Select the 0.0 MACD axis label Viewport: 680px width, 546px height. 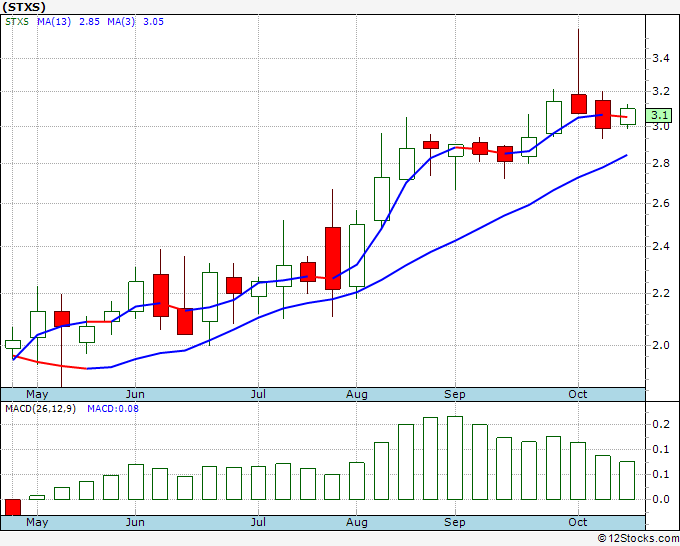click(661, 499)
